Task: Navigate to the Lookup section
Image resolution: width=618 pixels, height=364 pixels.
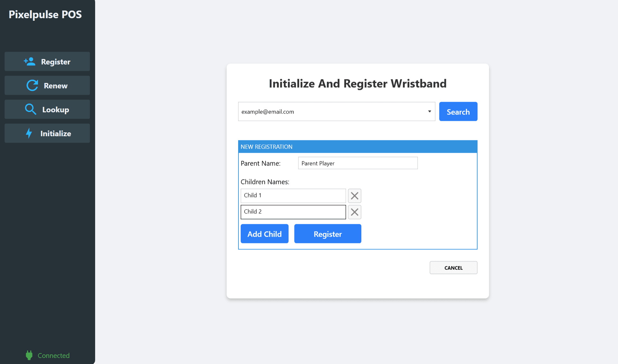Action: coord(47,109)
